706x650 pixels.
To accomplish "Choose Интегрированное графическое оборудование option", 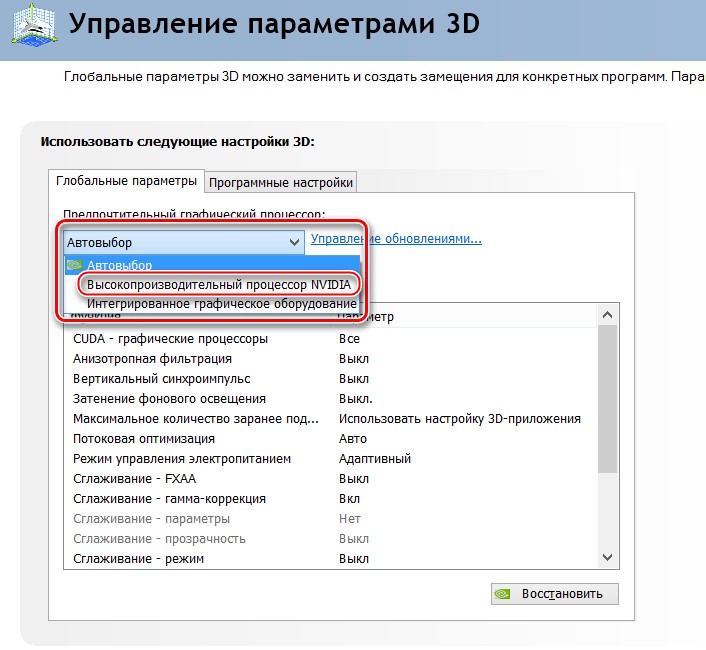I will pyautogui.click(x=222, y=304).
